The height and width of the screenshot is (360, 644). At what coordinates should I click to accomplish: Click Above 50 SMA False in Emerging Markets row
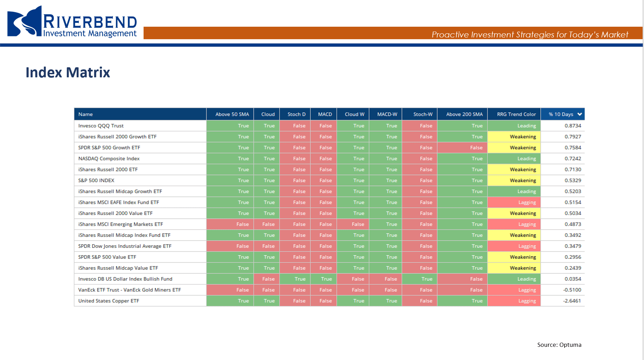[x=230, y=224]
